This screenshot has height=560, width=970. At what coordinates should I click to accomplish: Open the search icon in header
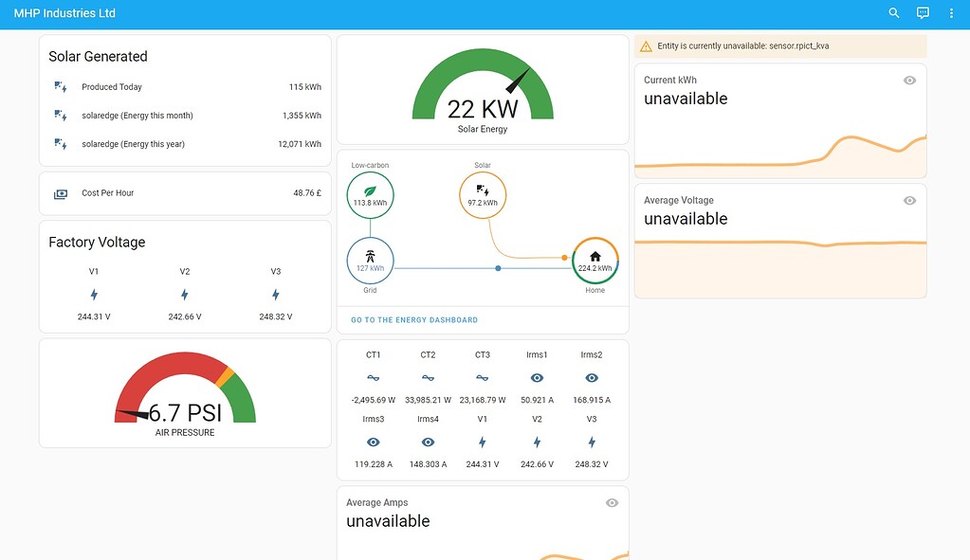(894, 13)
